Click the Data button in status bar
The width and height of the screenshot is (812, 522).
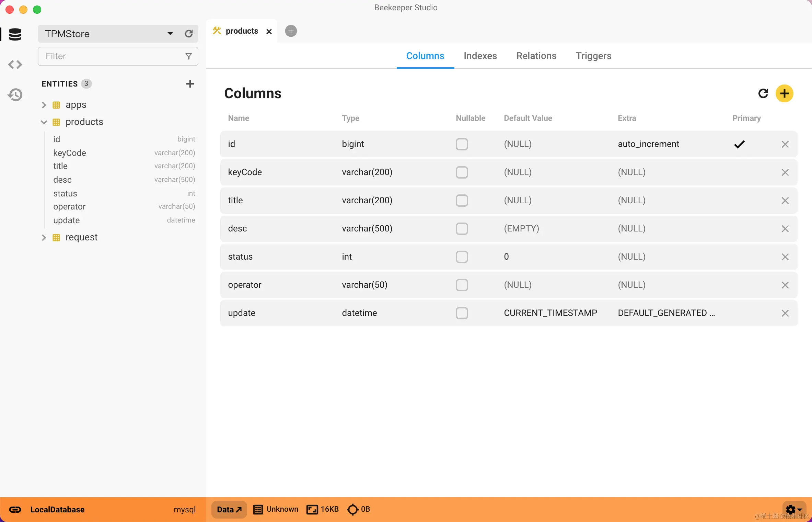click(229, 509)
